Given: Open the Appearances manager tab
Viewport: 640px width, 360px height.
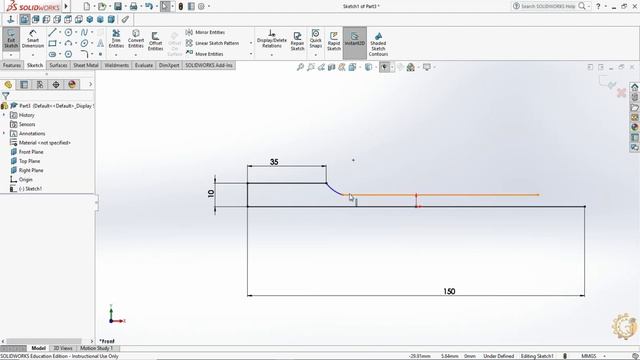Looking at the screenshot, I should (72, 84).
